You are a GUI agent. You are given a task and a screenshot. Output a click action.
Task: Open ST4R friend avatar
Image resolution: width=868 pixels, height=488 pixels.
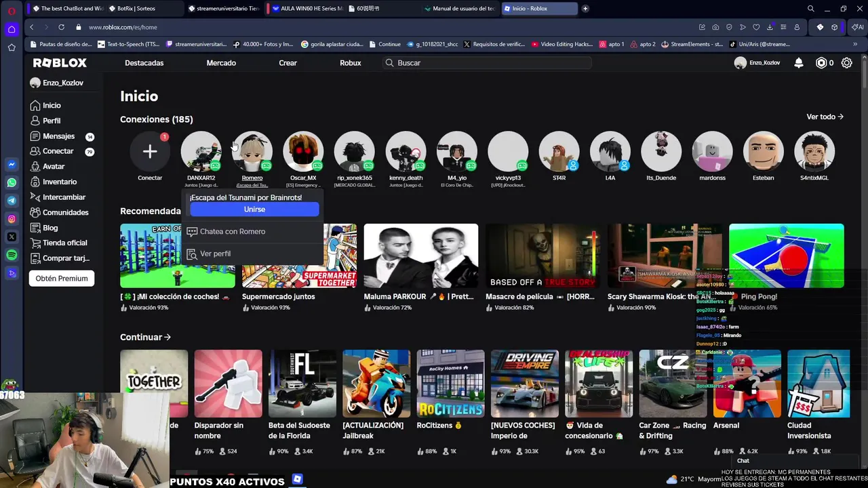(559, 151)
